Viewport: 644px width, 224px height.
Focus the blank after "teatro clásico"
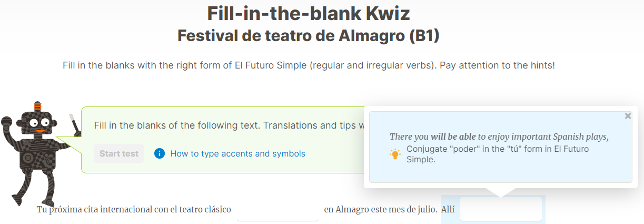tap(278, 209)
